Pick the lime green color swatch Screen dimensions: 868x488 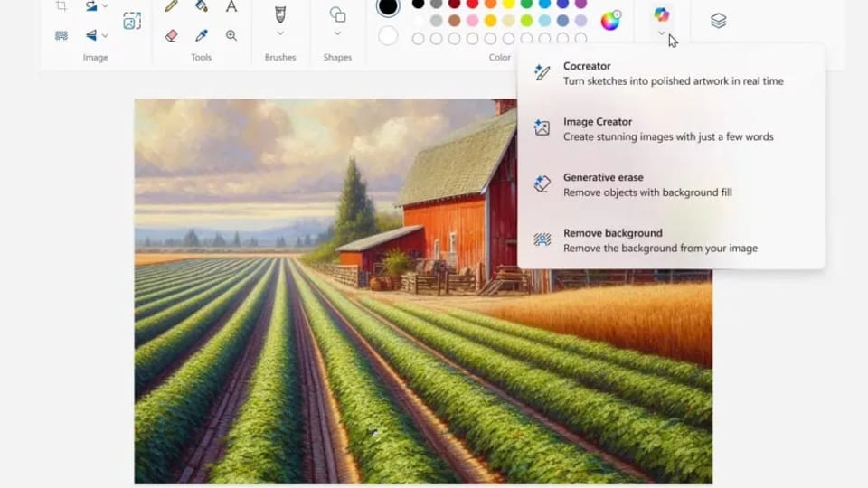point(526,21)
